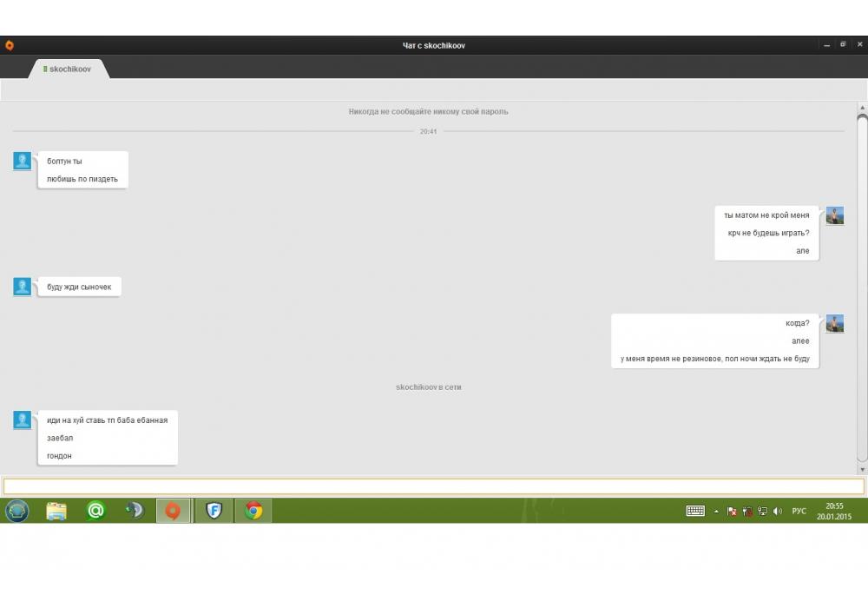Open the Mail.ru Agent taskbar icon
Screen dimensions: 868x608
[96, 511]
